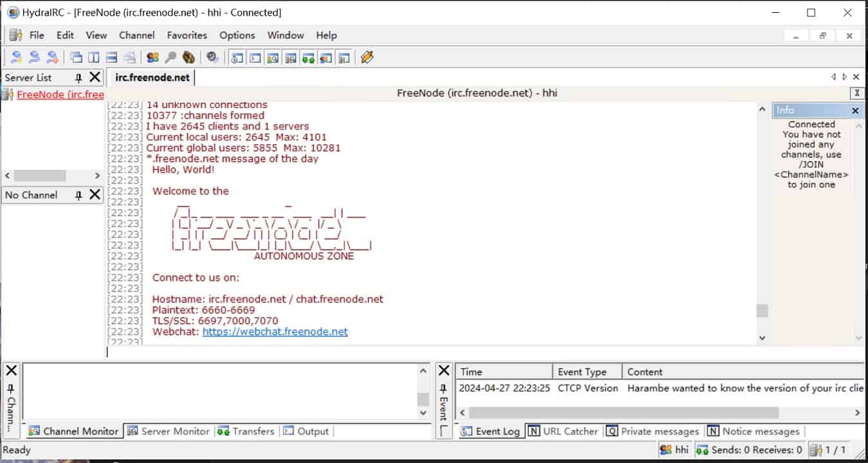Open the webchat.freenode.net link
The image size is (868, 463).
click(x=275, y=332)
